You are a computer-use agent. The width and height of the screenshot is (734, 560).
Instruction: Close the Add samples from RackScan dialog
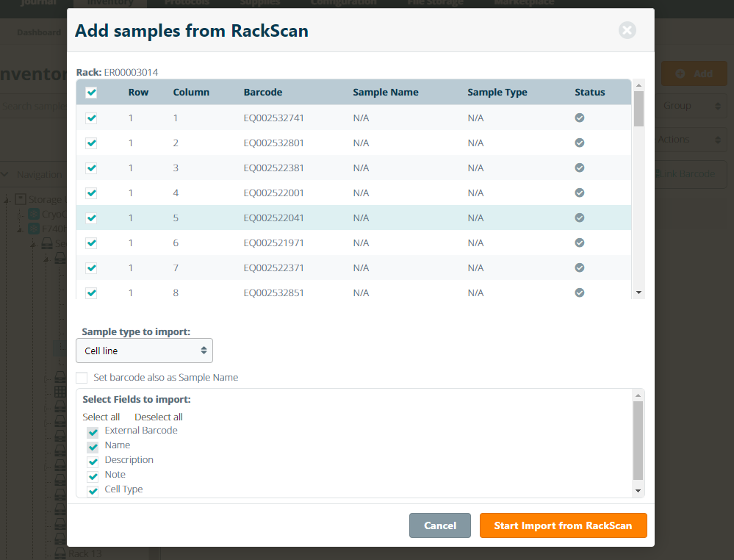(x=627, y=30)
